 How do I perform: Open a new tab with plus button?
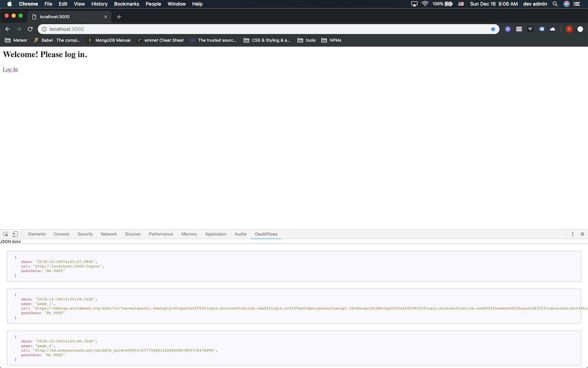119,17
